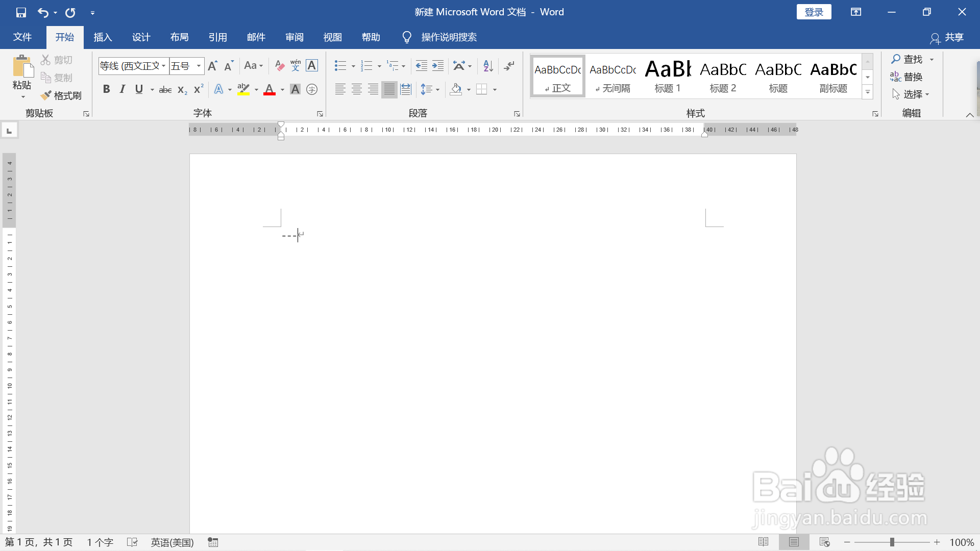
Task: Click the Format Painter (格式刷) icon
Action: [46, 95]
